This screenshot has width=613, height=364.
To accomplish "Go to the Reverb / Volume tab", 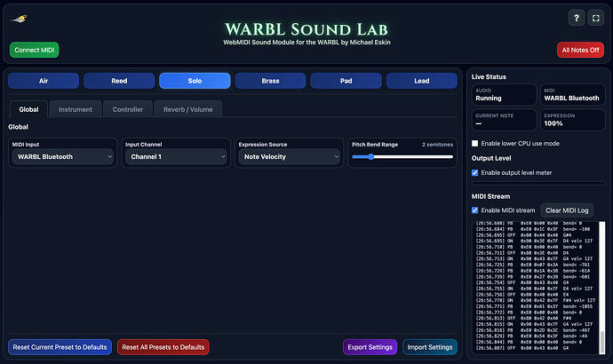I will pos(188,109).
